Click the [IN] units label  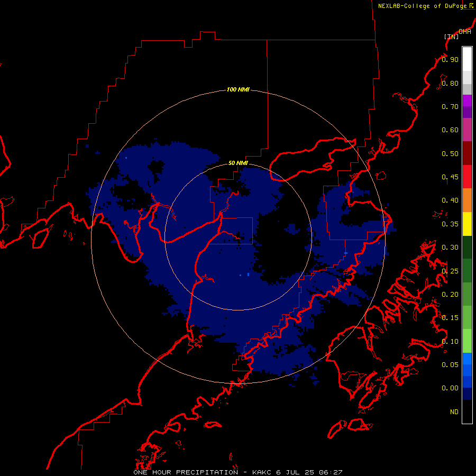click(x=452, y=36)
